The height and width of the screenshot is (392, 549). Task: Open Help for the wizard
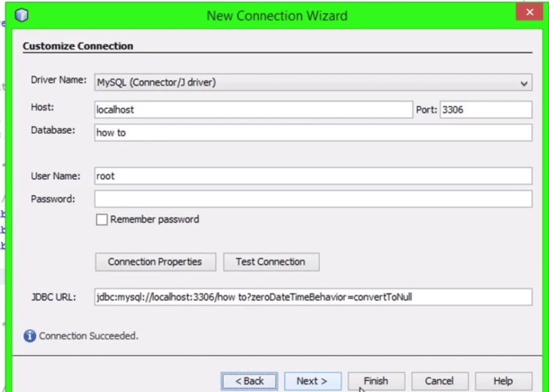(x=503, y=381)
